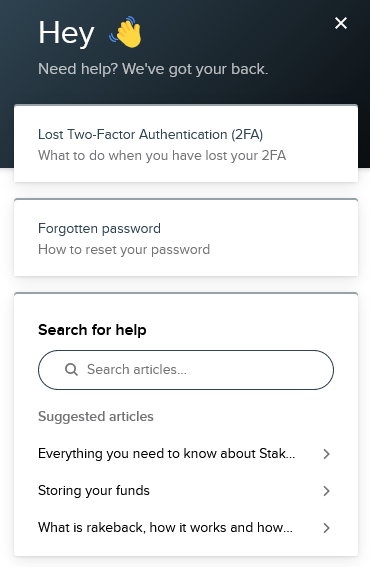The width and height of the screenshot is (370, 567).
Task: Close the help panel with the X icon
Action: tap(341, 23)
